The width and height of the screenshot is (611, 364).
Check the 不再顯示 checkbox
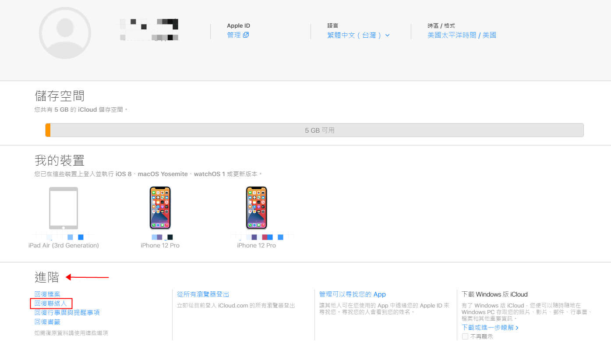click(x=465, y=336)
